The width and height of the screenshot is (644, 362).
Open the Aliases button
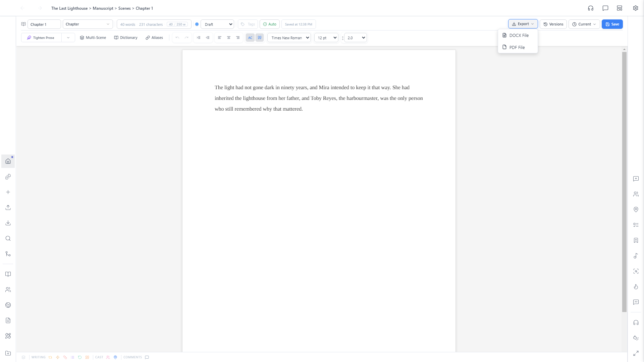154,38
